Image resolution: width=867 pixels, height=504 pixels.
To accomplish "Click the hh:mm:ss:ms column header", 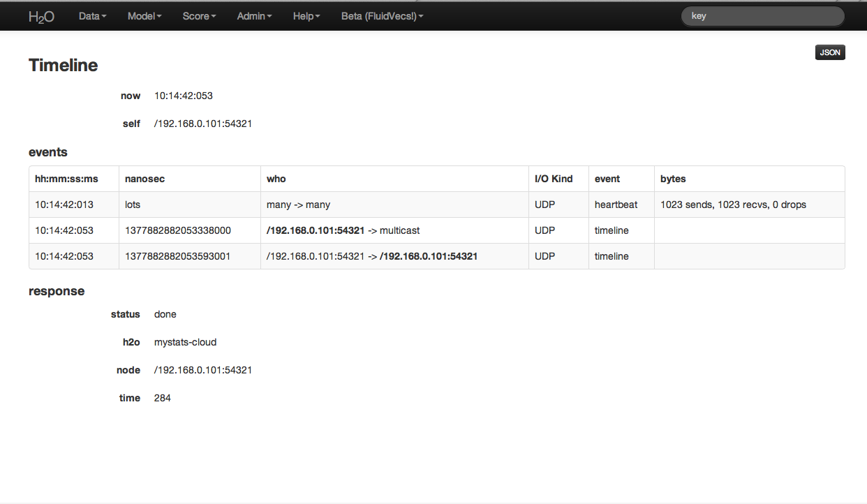I will pos(66,179).
